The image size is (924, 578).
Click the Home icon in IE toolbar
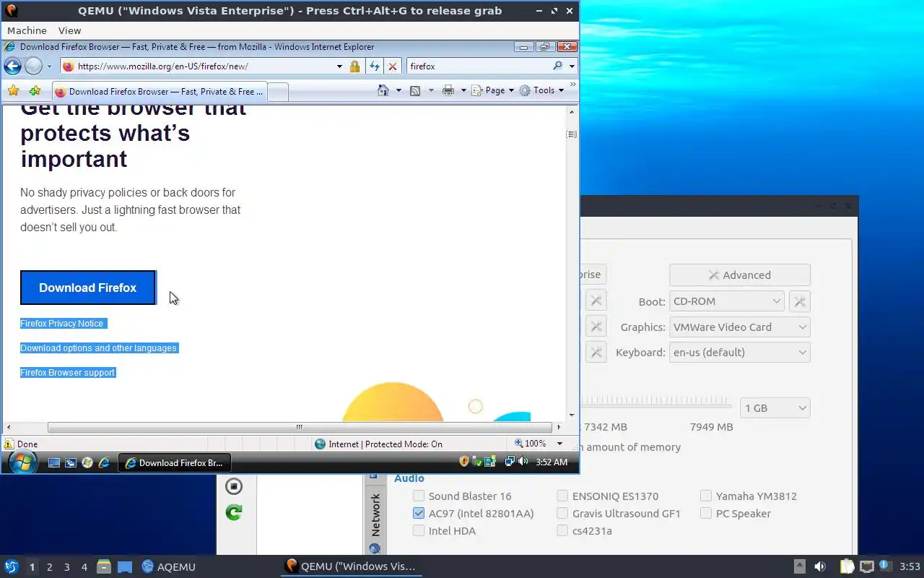383,90
